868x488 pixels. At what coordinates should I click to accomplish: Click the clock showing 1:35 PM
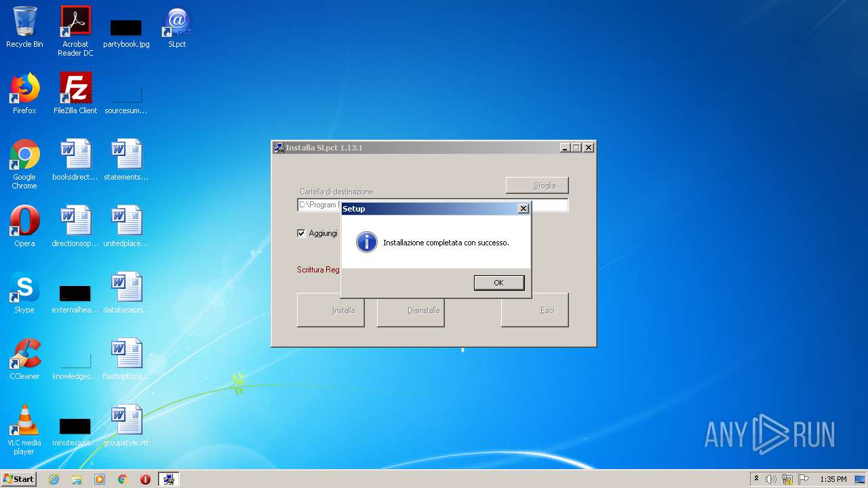click(833, 479)
